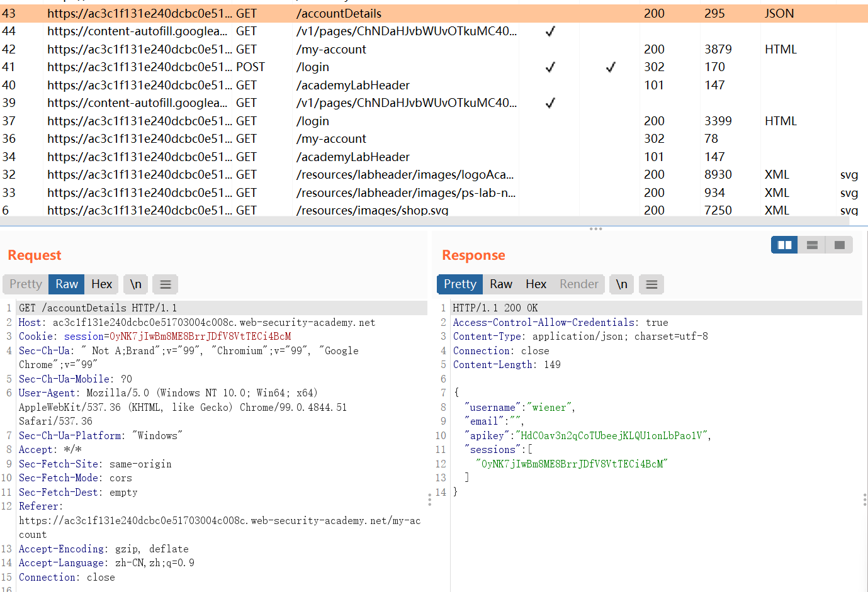This screenshot has width=868, height=592.
Task: Open Request panel hamburger menu icon
Action: (166, 284)
